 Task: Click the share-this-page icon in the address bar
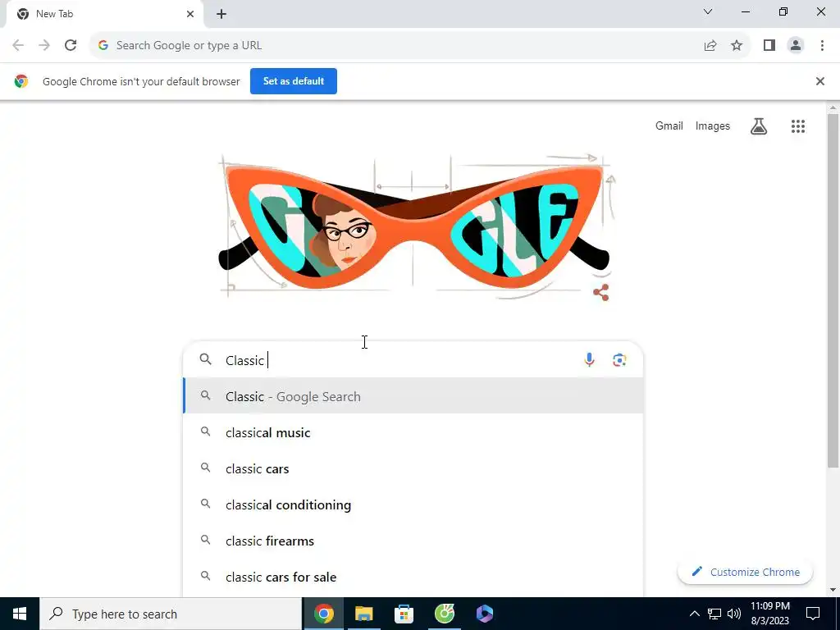(710, 46)
